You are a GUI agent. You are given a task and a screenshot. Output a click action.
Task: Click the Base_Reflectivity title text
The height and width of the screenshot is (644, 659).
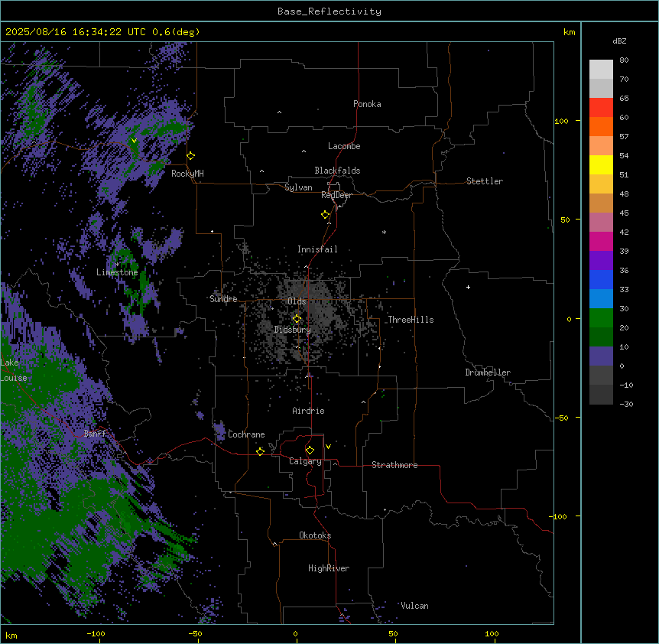(329, 11)
